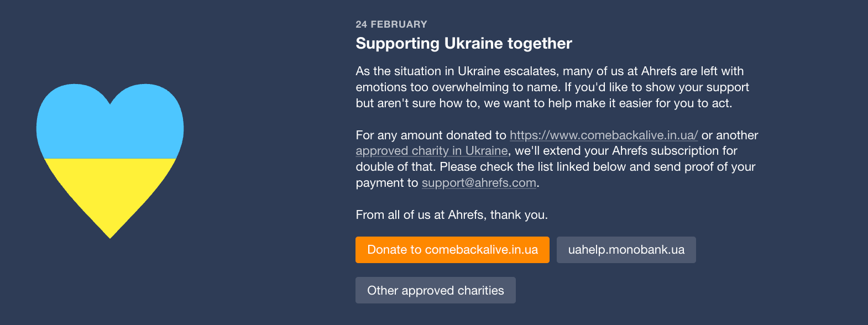Screen dimensions: 868x325
Task: Open Other approved charities
Action: 436,290
